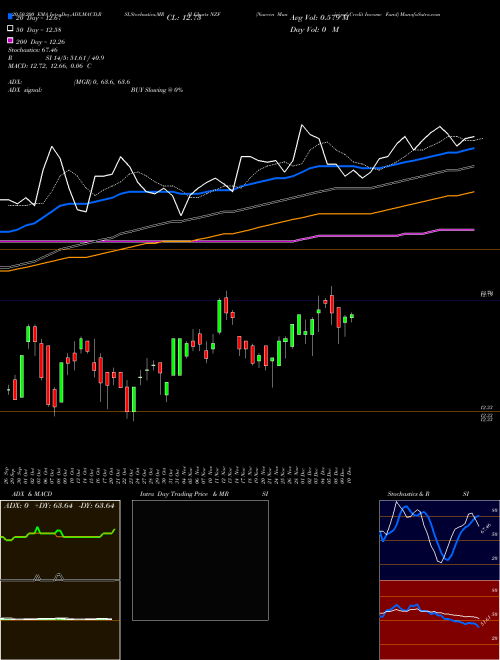Click the 'Stochastics: 67.46' readout
Image resolution: width=500 pixels, height=660 pixels.
click(x=32, y=50)
